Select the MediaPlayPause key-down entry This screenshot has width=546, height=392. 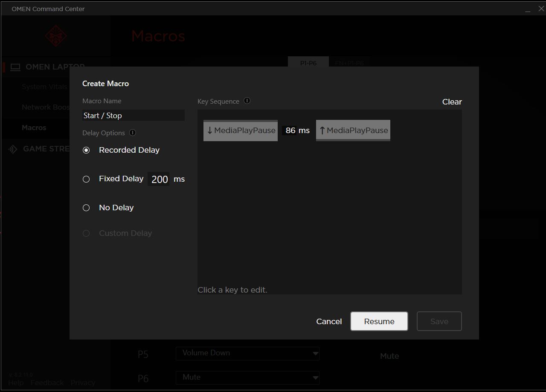241,131
